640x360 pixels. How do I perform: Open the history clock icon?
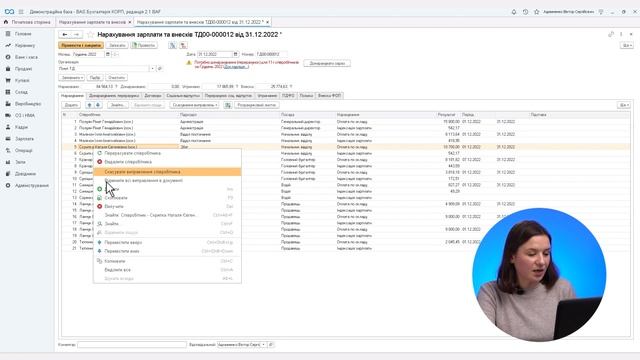(x=525, y=12)
